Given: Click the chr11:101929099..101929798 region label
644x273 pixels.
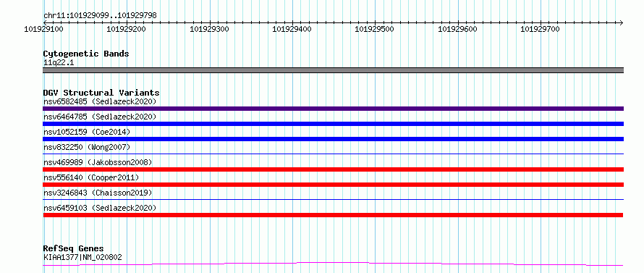Looking at the screenshot, I should 100,15.
